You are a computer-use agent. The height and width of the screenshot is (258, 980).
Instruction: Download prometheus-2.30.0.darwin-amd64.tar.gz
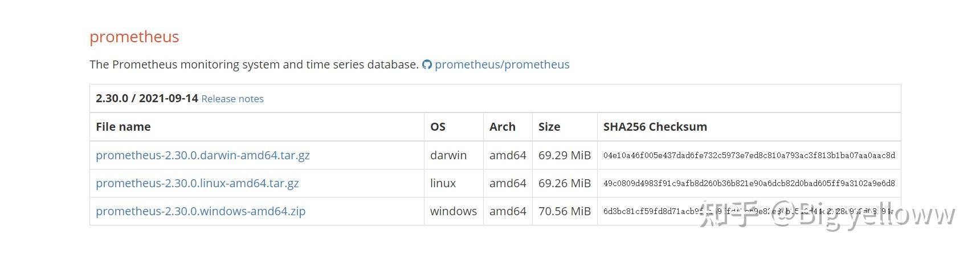click(x=202, y=155)
